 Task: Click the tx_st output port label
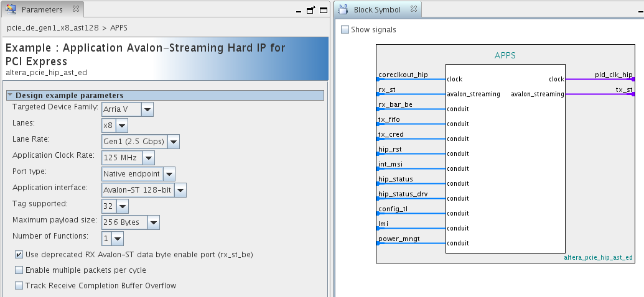point(624,89)
